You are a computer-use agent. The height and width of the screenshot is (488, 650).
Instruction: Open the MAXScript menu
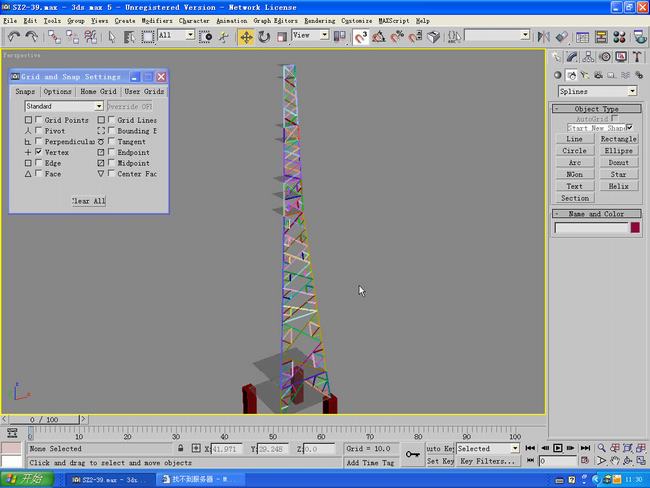pyautogui.click(x=394, y=21)
